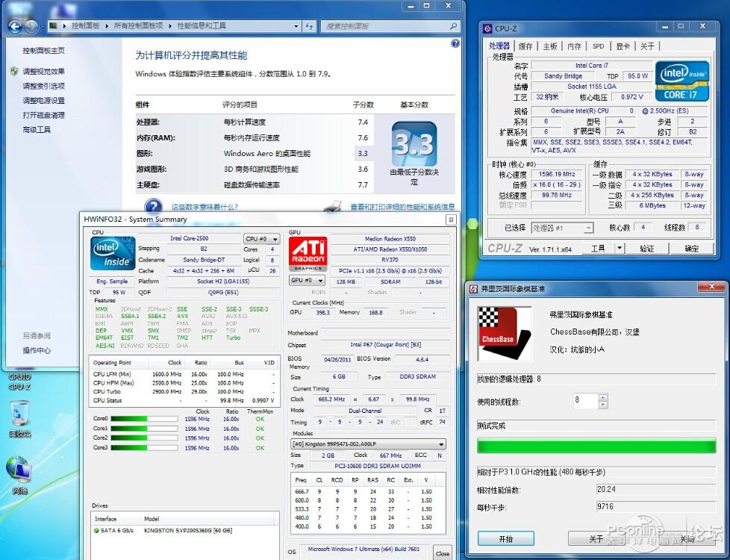Click the CPU-Z title bar icon
Screen dimensions: 730x560
(487, 28)
